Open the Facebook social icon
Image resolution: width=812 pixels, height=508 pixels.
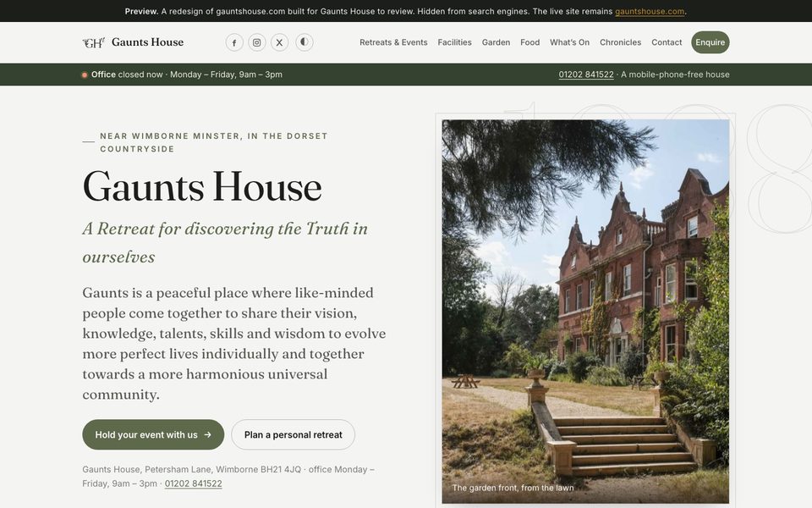click(x=234, y=42)
